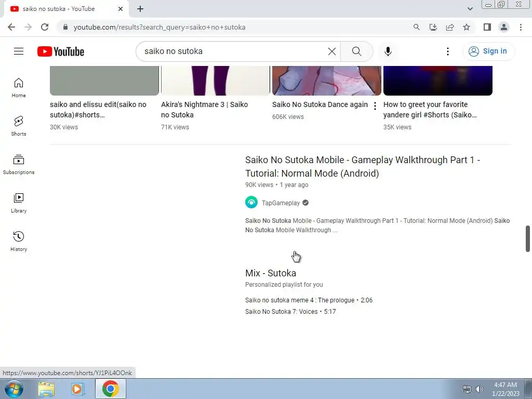Share this page via address bar icon
The width and height of the screenshot is (532, 399).
pyautogui.click(x=450, y=27)
